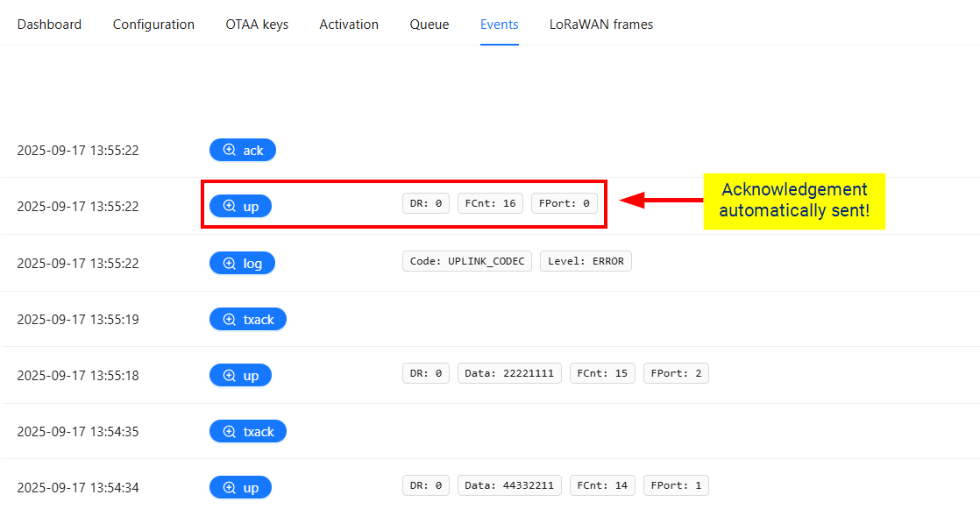Click the Data: 44332211 tag

click(x=509, y=485)
